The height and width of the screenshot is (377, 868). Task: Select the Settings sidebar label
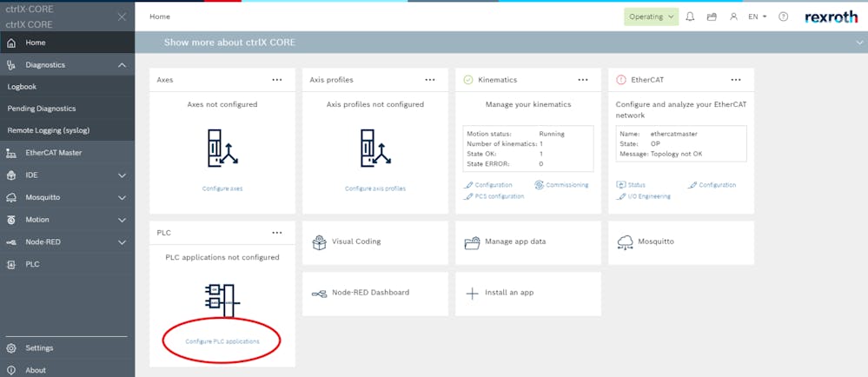click(x=39, y=348)
